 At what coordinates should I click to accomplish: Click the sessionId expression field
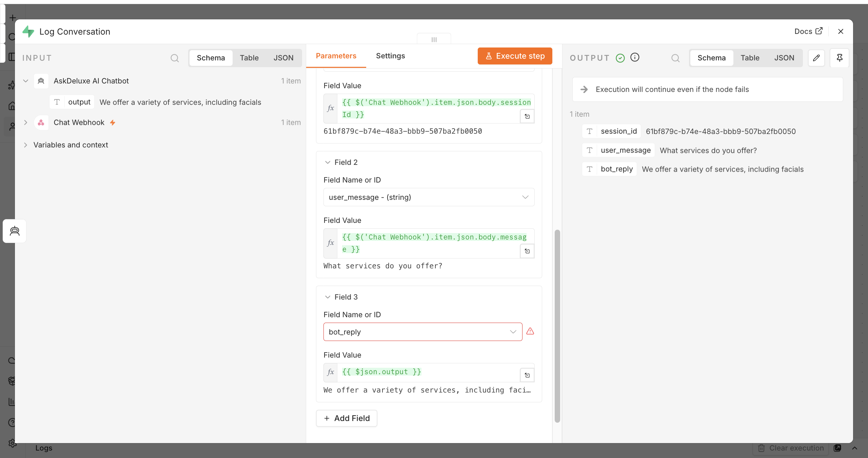click(x=429, y=109)
